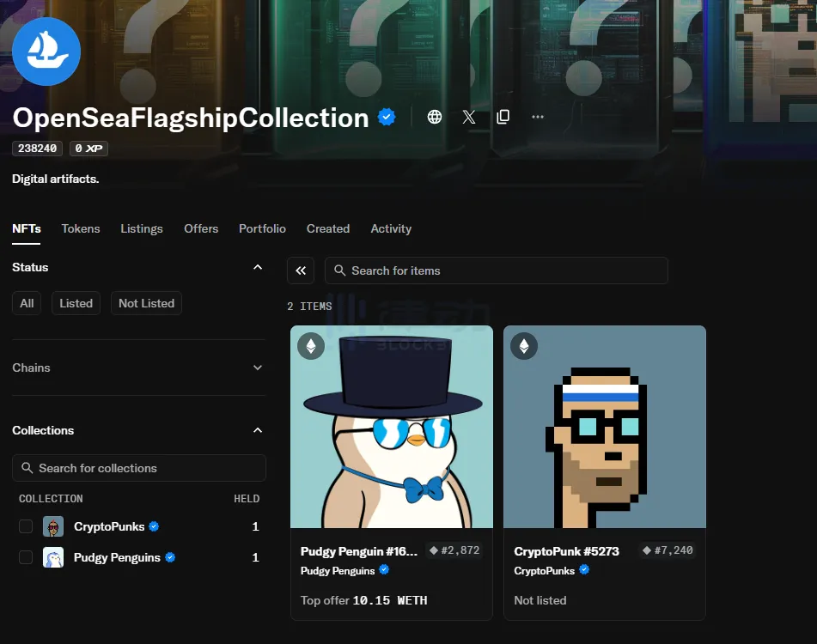Click the Ethereum chain badge on CryptoPunk card
The width and height of the screenshot is (817, 644).
tap(524, 346)
